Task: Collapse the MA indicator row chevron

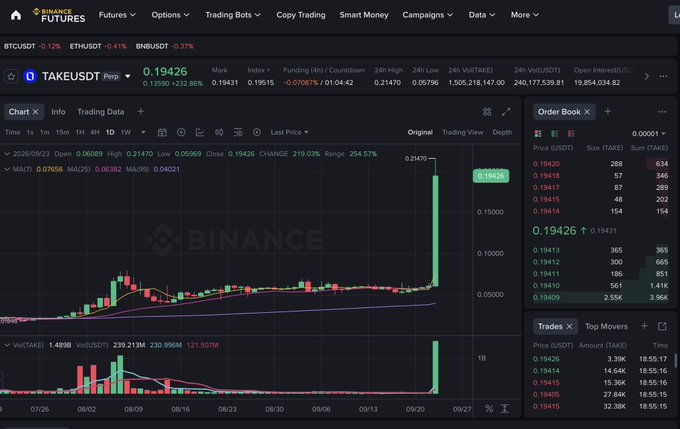Action: pos(7,169)
